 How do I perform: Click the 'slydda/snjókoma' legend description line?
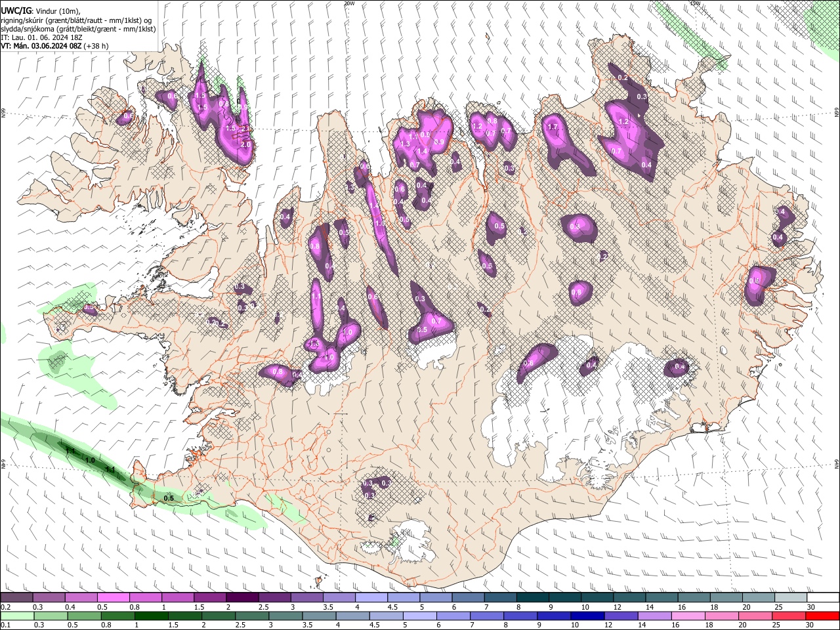[78, 29]
